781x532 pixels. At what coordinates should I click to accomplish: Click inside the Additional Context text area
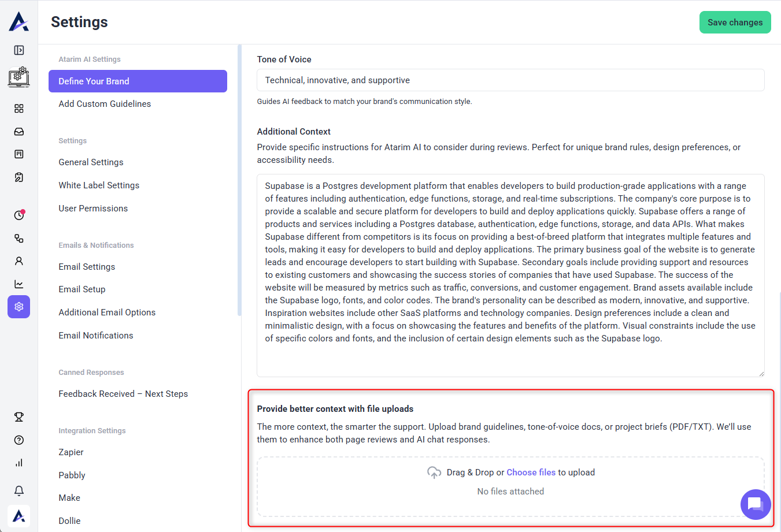click(510, 275)
